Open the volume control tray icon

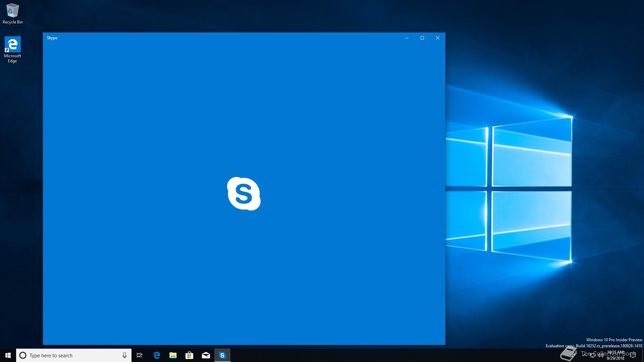click(x=600, y=355)
